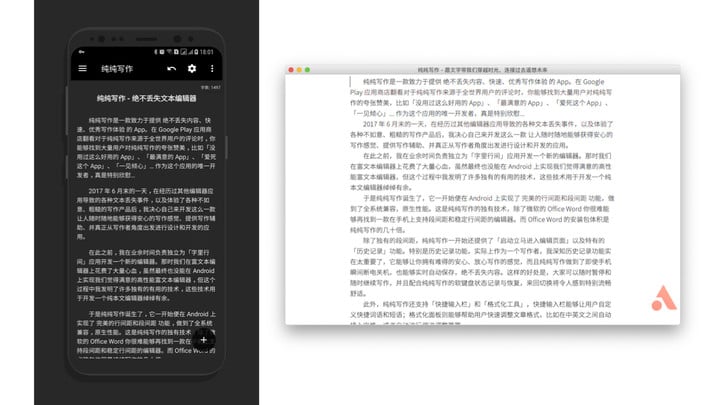The height and width of the screenshot is (405, 720).
Task: Tap the back arrow in phone status bar
Action: pyautogui.click(x=82, y=52)
